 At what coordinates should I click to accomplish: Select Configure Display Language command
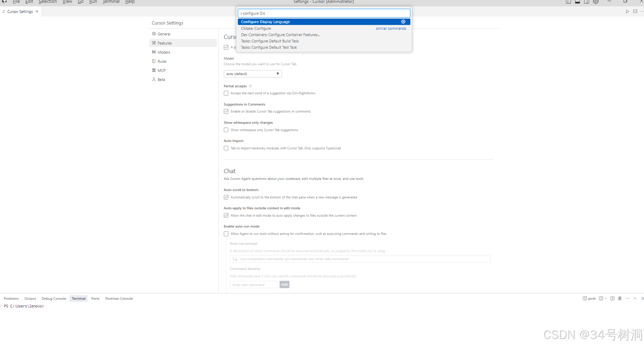click(x=324, y=22)
